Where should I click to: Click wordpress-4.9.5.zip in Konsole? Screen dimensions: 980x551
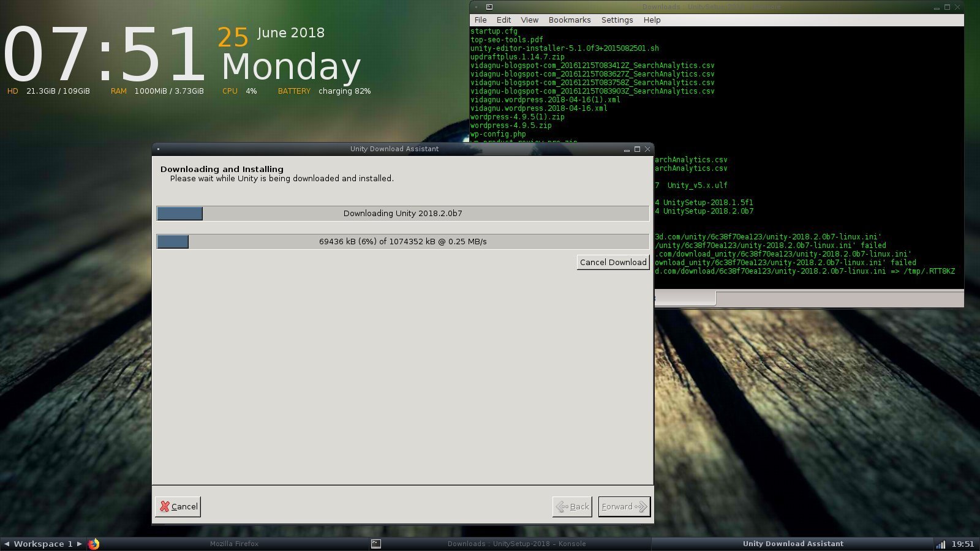tap(511, 126)
